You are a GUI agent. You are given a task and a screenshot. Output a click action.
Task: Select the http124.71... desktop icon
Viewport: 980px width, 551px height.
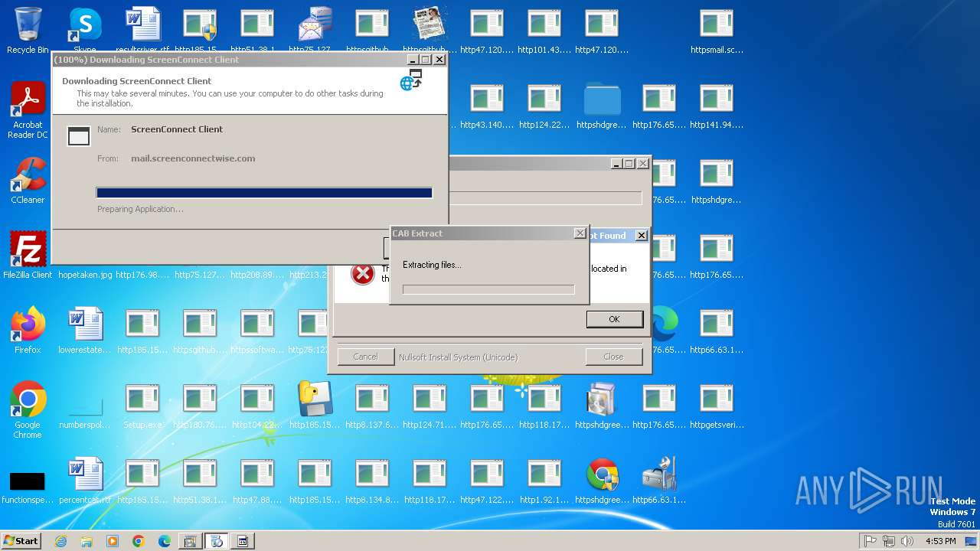[430, 406]
